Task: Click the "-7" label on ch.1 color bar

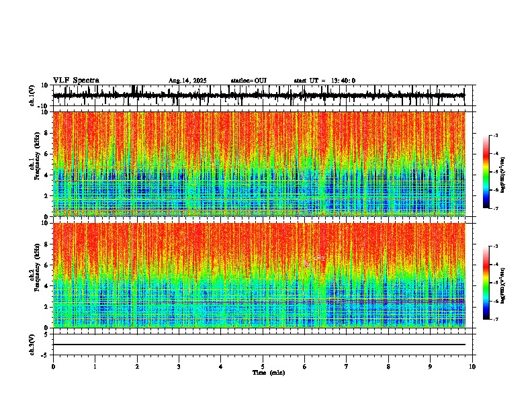Action: point(495,208)
